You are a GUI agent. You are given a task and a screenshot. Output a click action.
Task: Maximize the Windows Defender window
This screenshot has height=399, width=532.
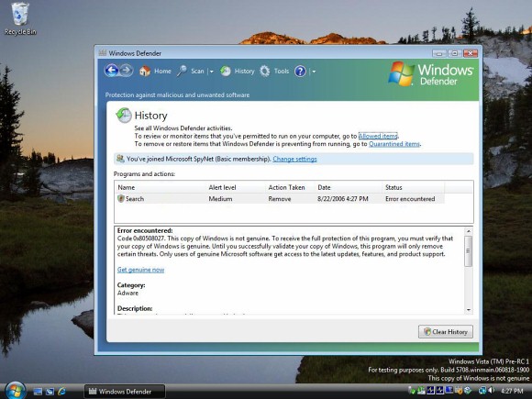[x=455, y=53]
